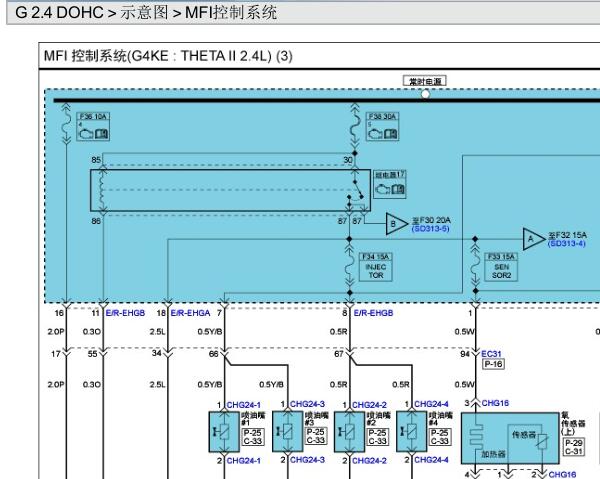600x479 pixels.
Task: Open CHG16 link at oxygen sensor pin 3
Action: [495, 403]
